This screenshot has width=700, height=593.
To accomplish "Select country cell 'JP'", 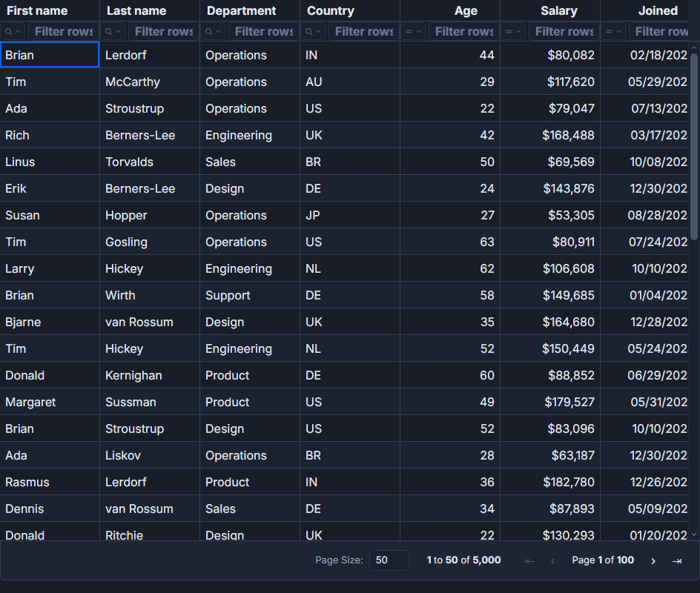I will coord(349,215).
